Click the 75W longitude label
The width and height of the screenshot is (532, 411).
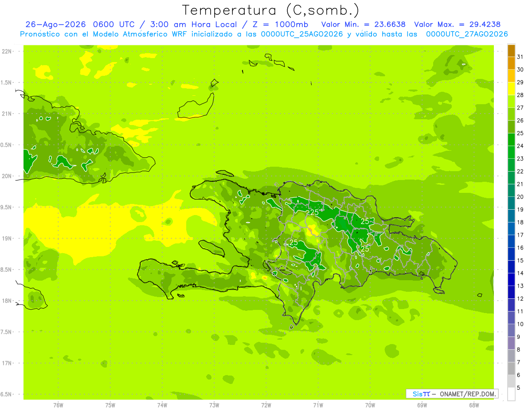coord(110,405)
